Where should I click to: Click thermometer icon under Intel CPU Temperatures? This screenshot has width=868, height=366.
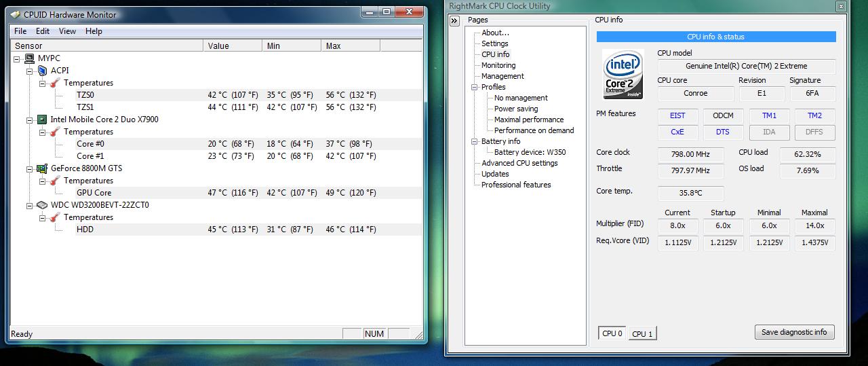click(55, 132)
